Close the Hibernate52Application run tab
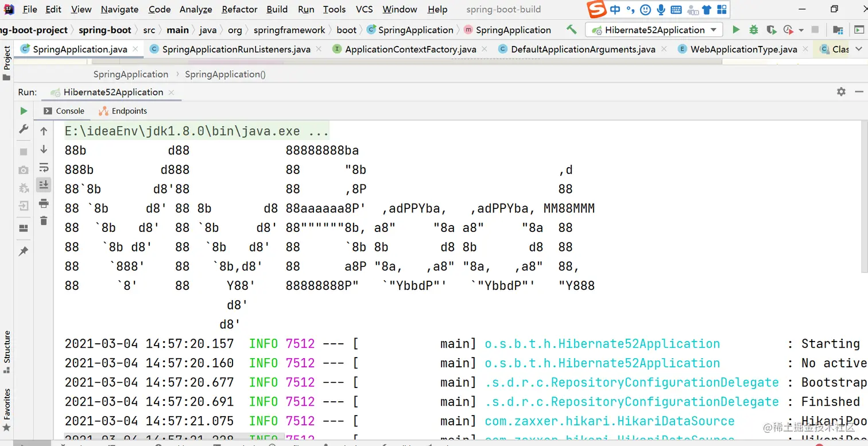 [171, 92]
